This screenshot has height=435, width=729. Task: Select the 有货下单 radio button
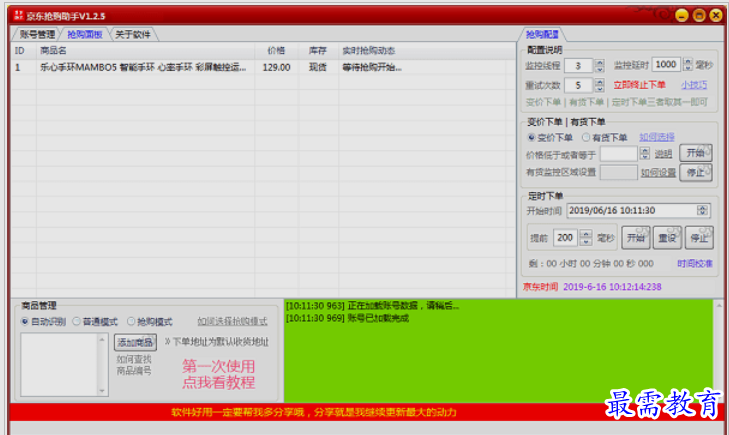(586, 137)
